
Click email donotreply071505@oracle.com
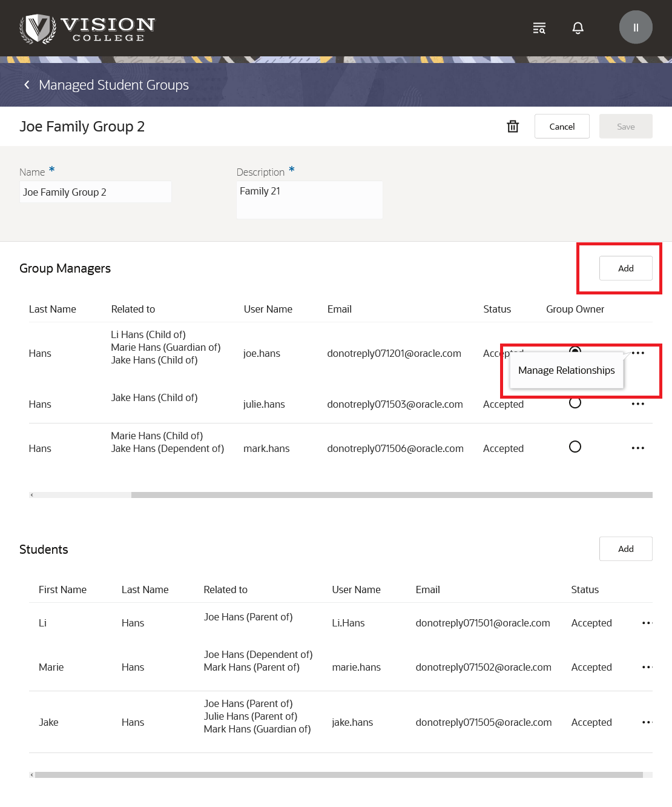pyautogui.click(x=484, y=722)
